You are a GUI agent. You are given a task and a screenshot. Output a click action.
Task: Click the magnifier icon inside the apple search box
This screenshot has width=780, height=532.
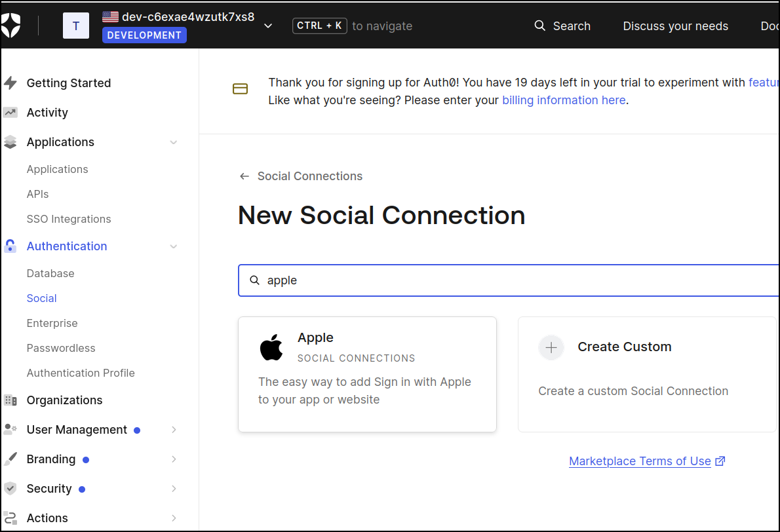click(x=255, y=280)
